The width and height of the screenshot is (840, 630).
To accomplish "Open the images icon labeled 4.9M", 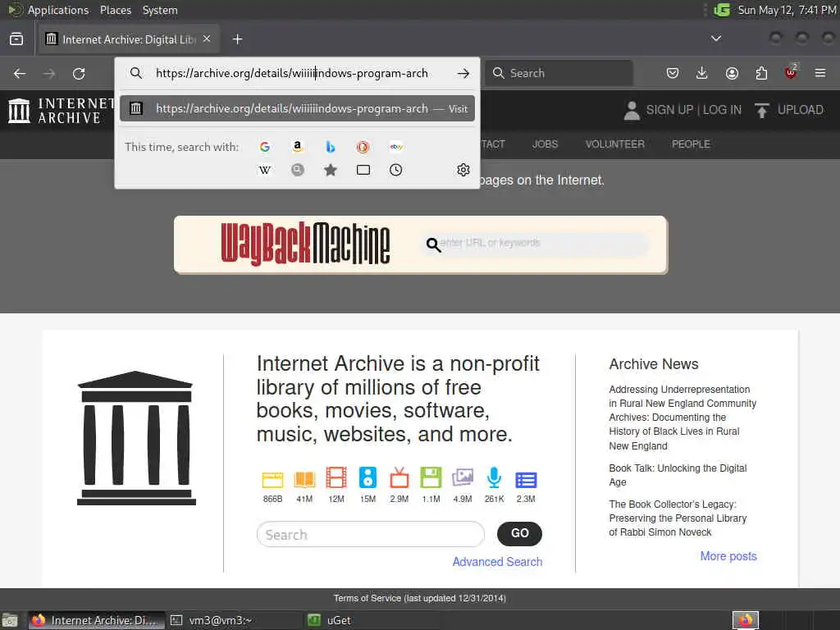I will pyautogui.click(x=463, y=478).
